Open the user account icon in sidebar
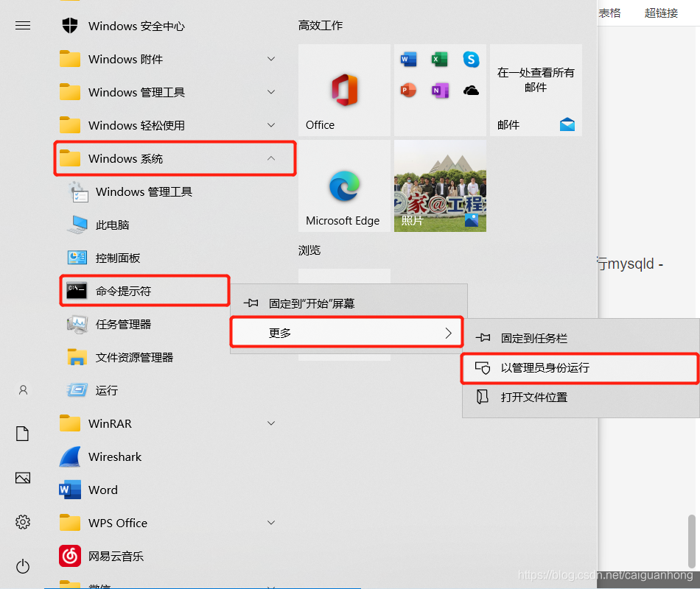The width and height of the screenshot is (700, 589). click(x=23, y=390)
